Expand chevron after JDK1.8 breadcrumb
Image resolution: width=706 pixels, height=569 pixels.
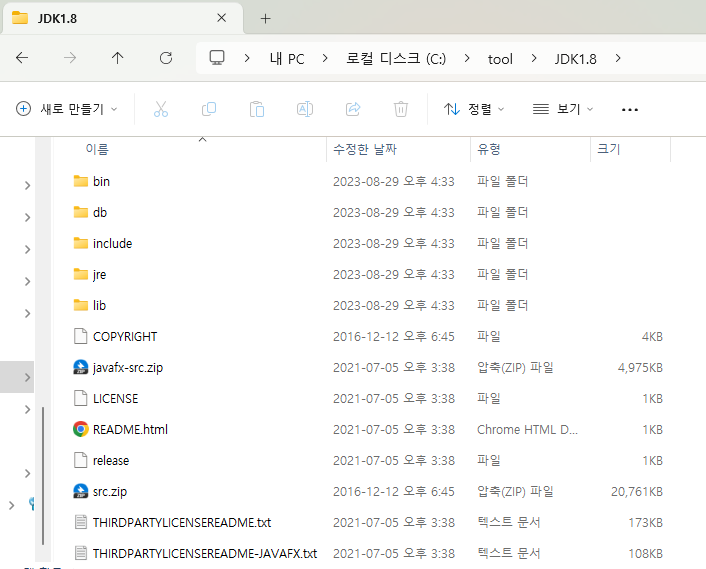[618, 59]
